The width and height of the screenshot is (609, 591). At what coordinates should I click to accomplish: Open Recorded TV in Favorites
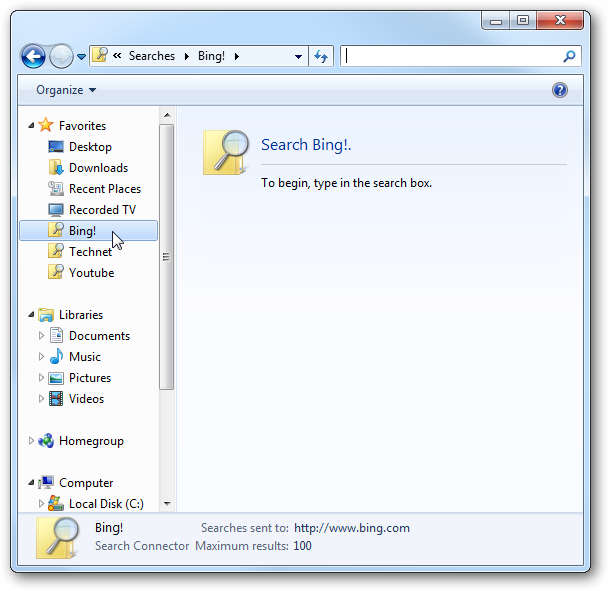tap(103, 210)
